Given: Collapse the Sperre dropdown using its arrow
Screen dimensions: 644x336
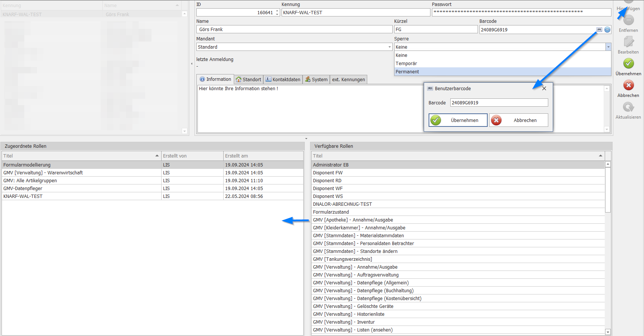Looking at the screenshot, I should click(608, 47).
